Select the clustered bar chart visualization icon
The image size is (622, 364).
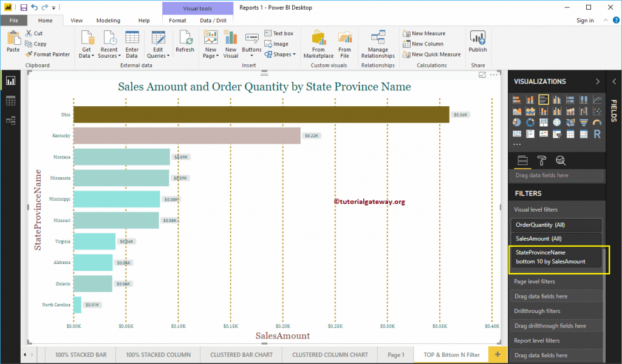coord(543,99)
